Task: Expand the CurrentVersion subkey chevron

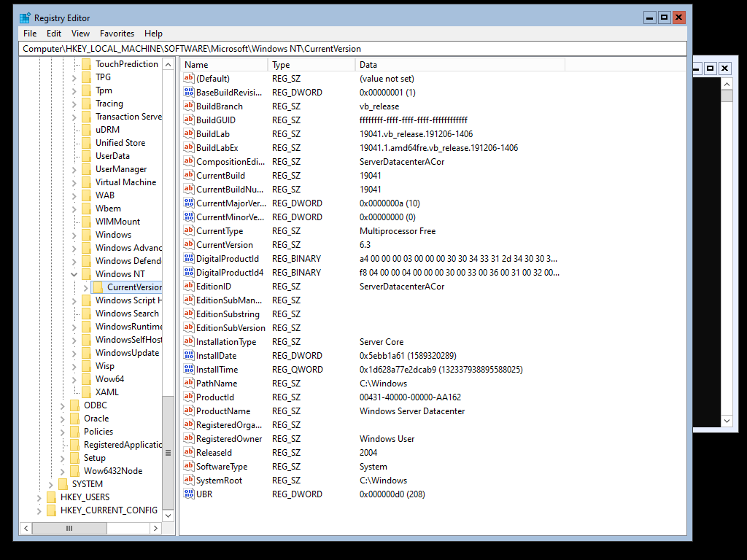Action: (86, 287)
